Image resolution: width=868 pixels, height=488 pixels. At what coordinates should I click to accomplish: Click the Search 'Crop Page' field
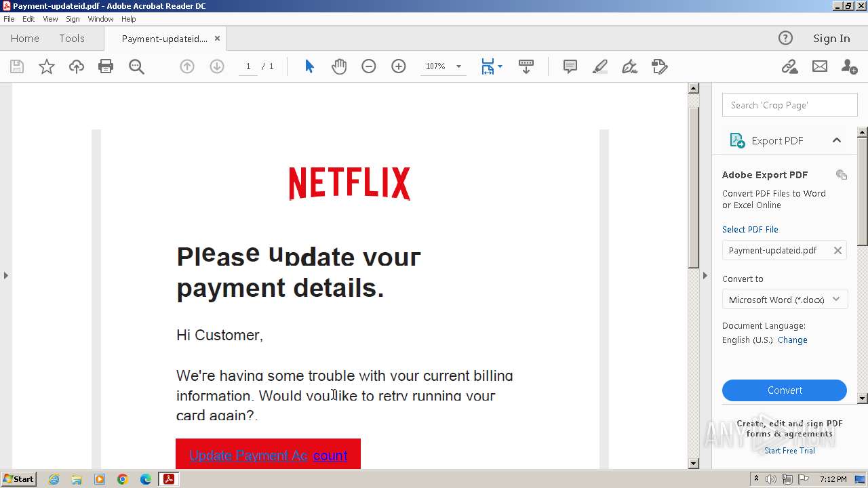tap(790, 105)
